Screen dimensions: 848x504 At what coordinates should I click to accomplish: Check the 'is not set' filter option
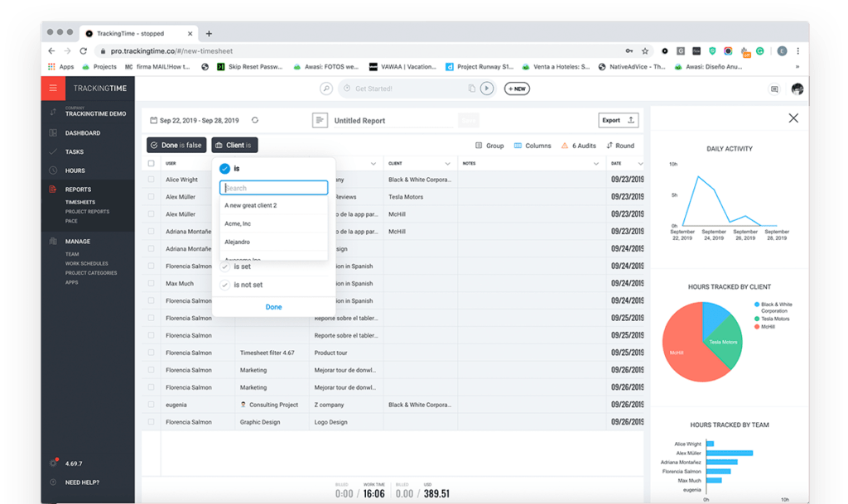[224, 284]
